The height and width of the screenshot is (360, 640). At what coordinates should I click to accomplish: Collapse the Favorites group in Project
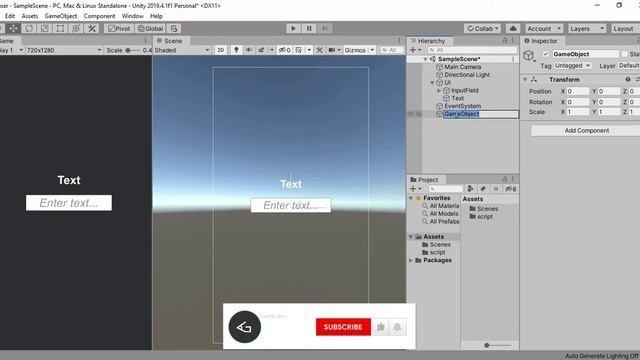411,198
